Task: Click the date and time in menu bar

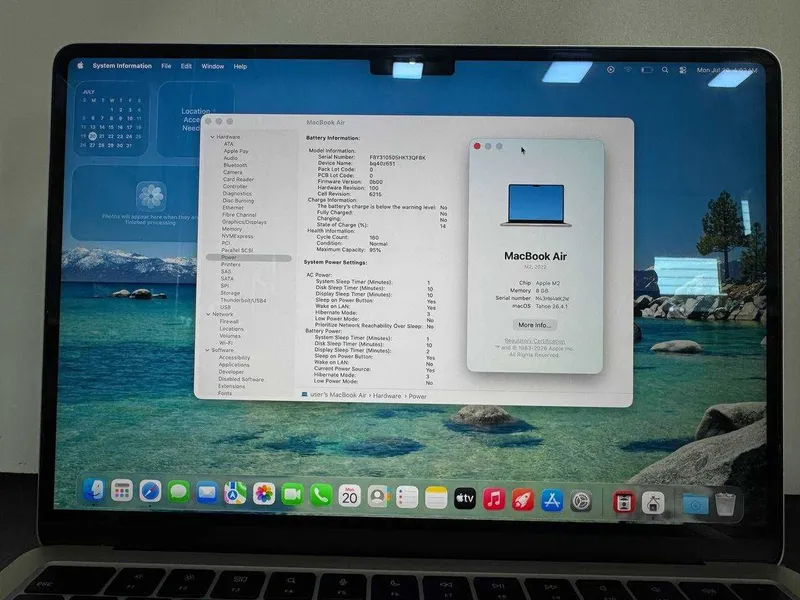Action: [x=727, y=70]
